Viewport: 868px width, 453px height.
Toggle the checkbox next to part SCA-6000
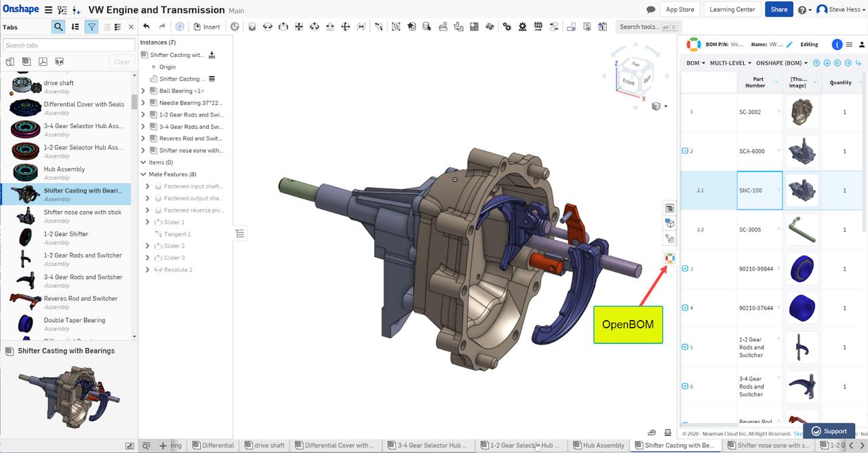[686, 151]
